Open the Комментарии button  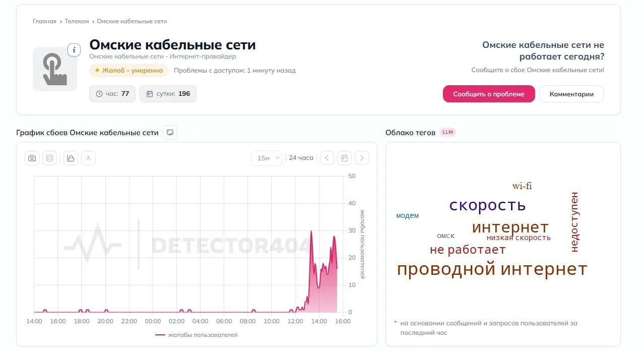571,94
